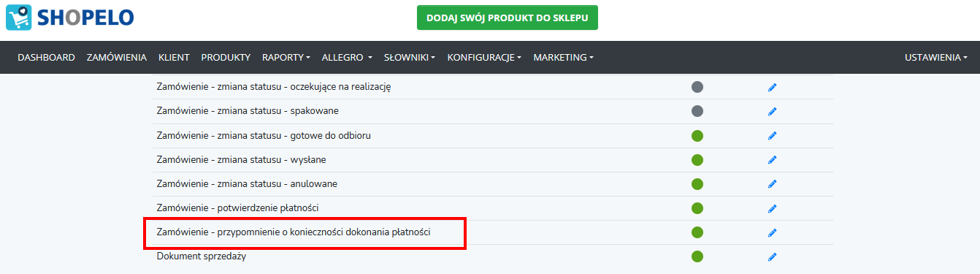
Task: Edit the 'oczekujące na realizację' status template
Action: point(772,88)
